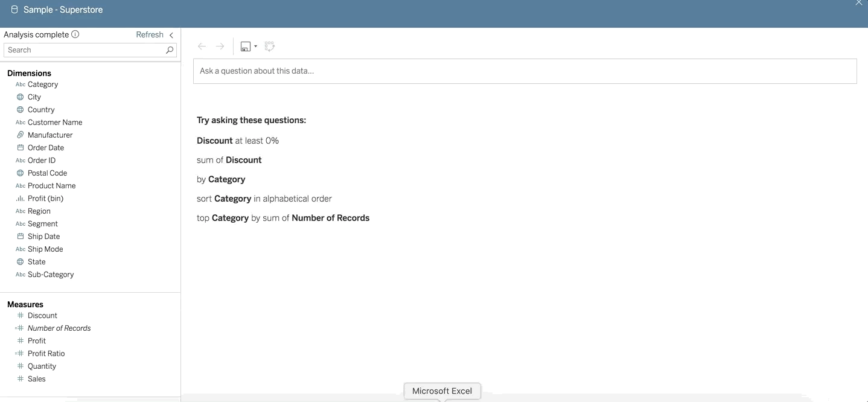
Task: Collapse the data pane with the chevron
Action: pyautogui.click(x=171, y=35)
